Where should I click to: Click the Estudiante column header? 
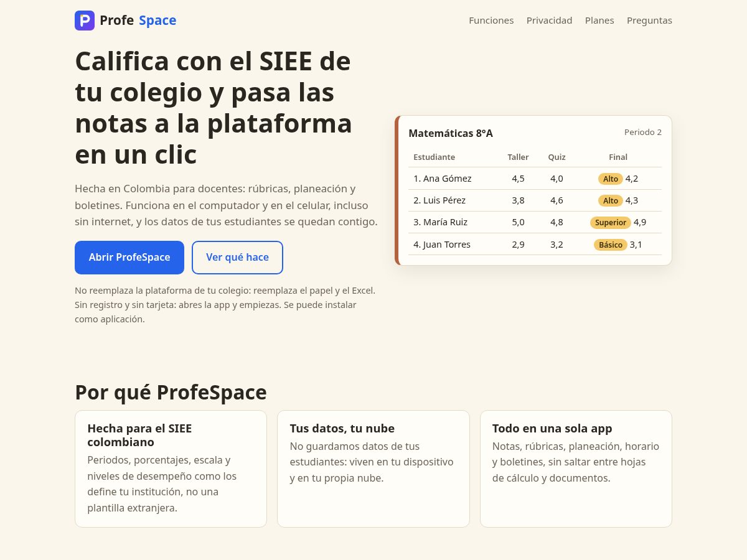(x=434, y=157)
